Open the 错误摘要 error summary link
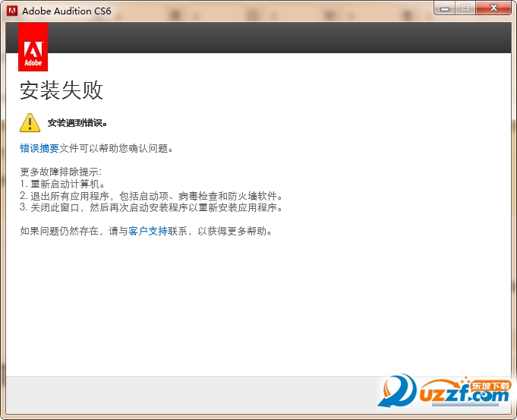The width and height of the screenshot is (517, 420). pos(39,148)
